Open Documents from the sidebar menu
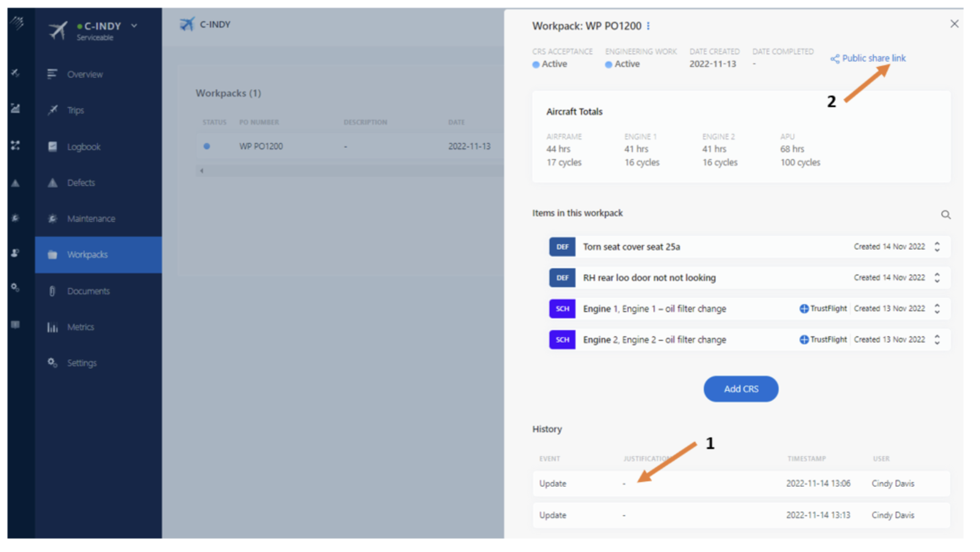The width and height of the screenshot is (980, 552). coord(88,291)
